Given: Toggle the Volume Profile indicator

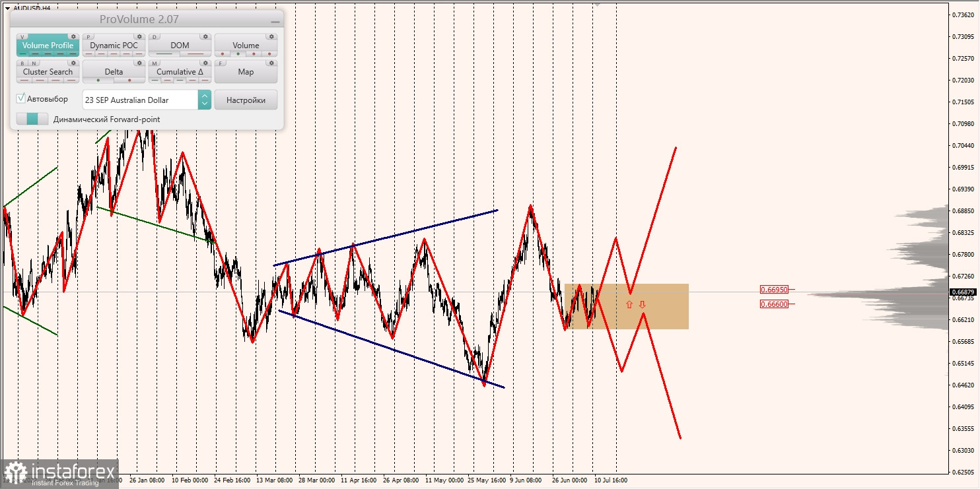Looking at the screenshot, I should click(x=48, y=45).
